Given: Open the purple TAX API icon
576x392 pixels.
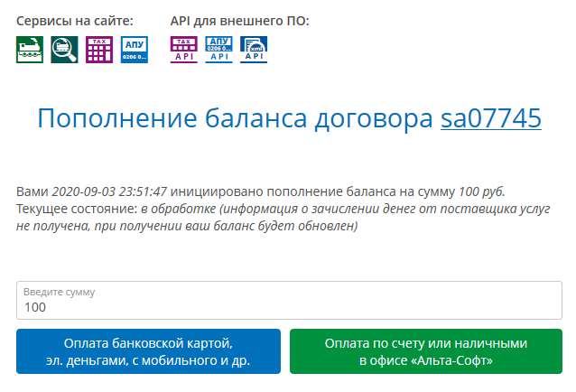Looking at the screenshot, I should tap(183, 49).
